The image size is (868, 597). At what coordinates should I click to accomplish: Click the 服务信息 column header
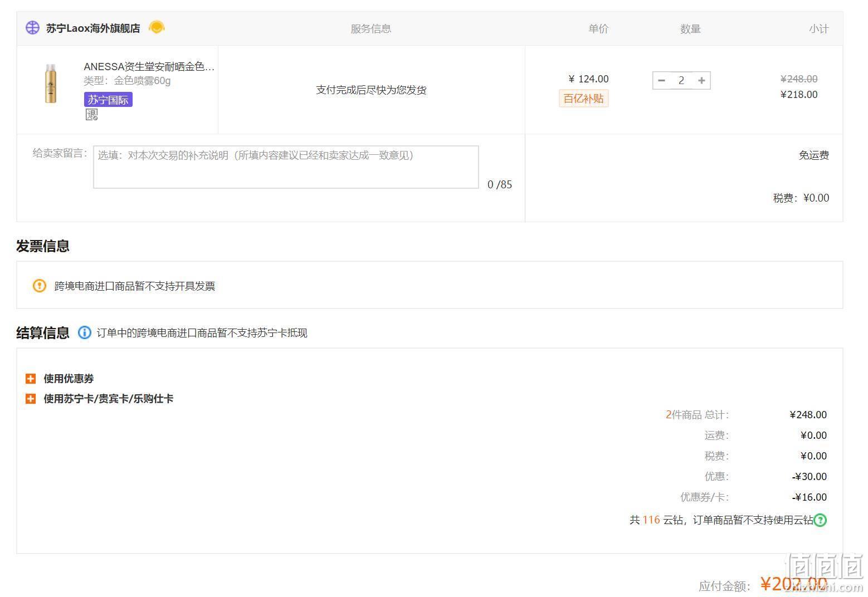tap(371, 29)
